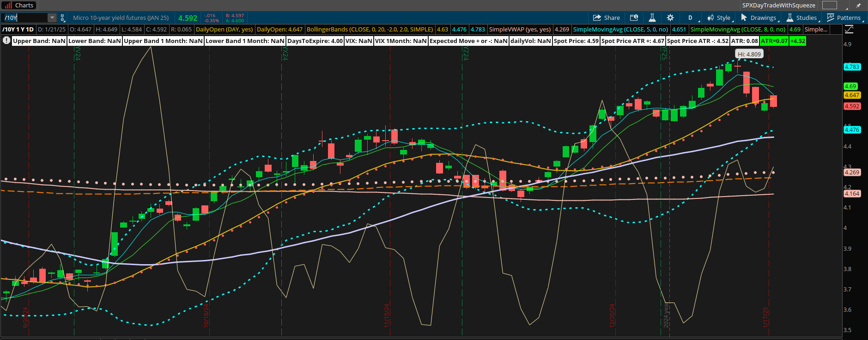Open the grid layout selector box
This screenshot has height=340, width=868.
point(829,5)
